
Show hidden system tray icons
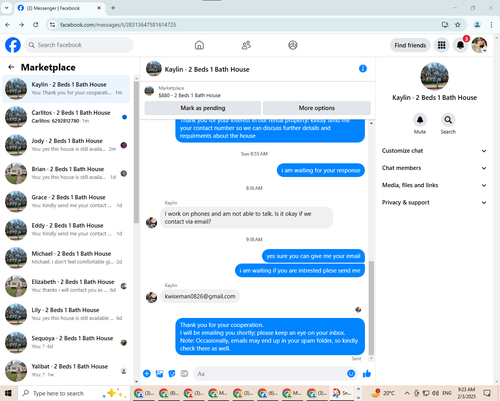(407, 393)
